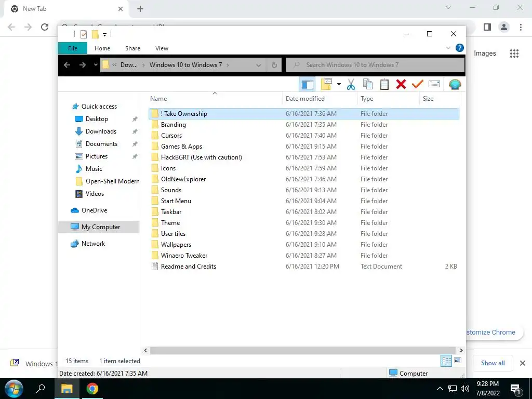Switch to Chrome in the taskbar
This screenshot has height=399, width=532.
click(92, 389)
